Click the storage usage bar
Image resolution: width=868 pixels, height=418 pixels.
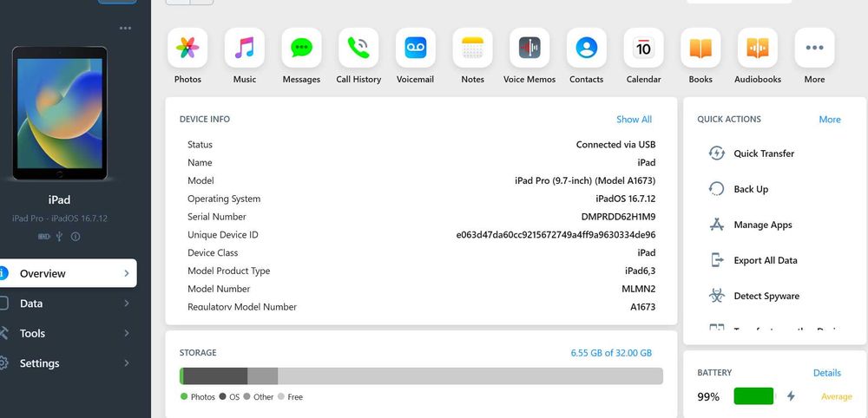tap(421, 376)
